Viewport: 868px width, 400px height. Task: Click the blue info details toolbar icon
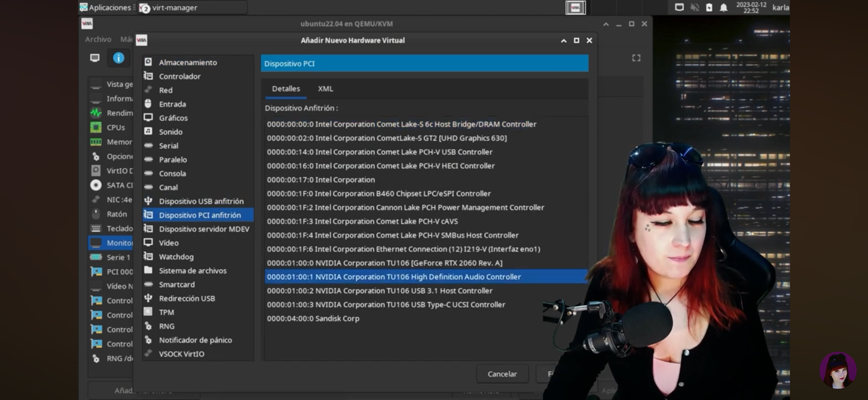point(119,58)
